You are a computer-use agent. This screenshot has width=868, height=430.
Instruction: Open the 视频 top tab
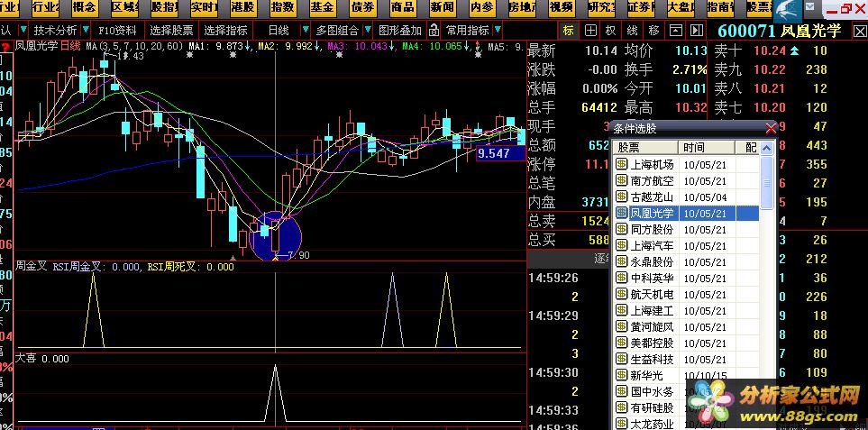tap(562, 8)
